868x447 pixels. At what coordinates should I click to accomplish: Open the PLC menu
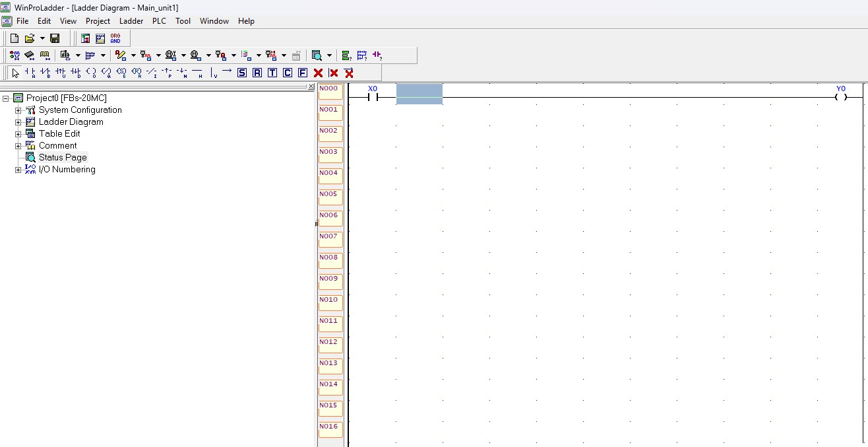159,21
